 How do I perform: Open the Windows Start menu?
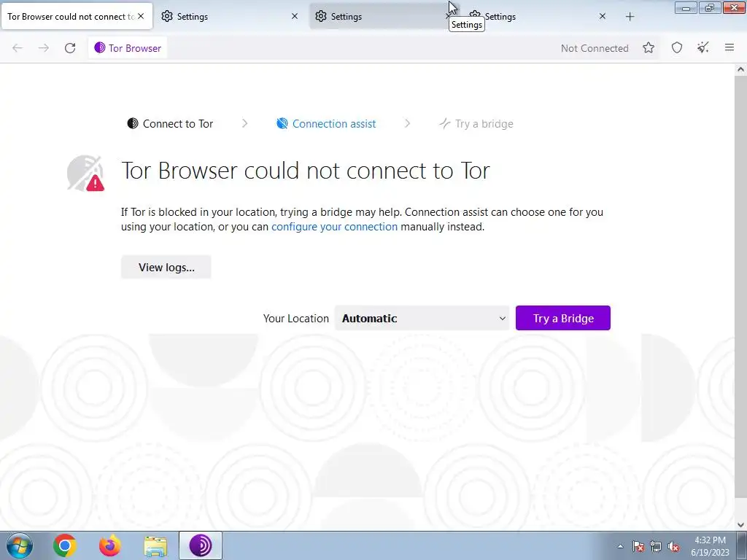(20, 545)
